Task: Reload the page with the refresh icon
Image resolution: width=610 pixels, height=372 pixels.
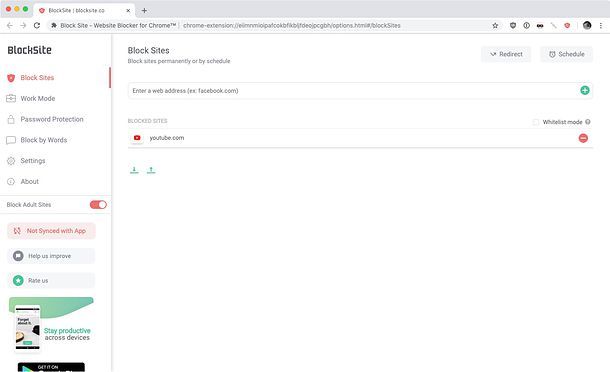Action: click(37, 25)
